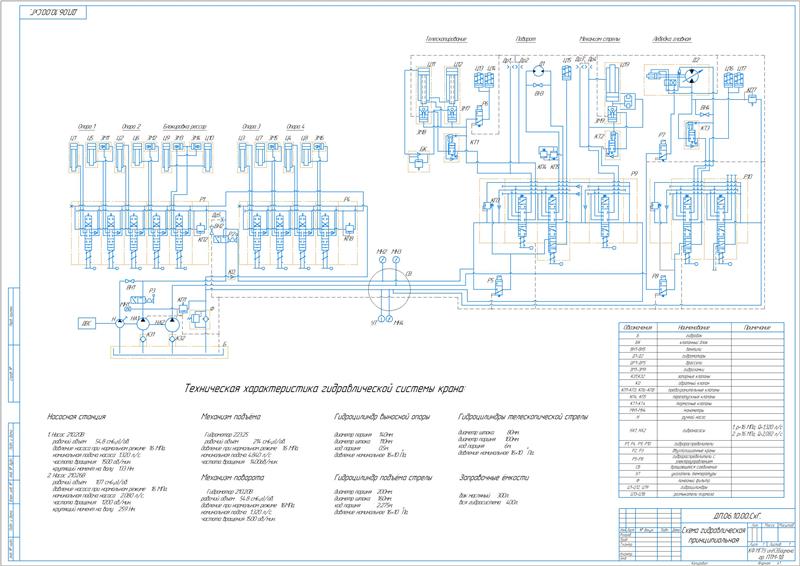800x566 pixels.
Task: Select the 'Механизм подъёма' heading
Action: pyautogui.click(x=231, y=417)
